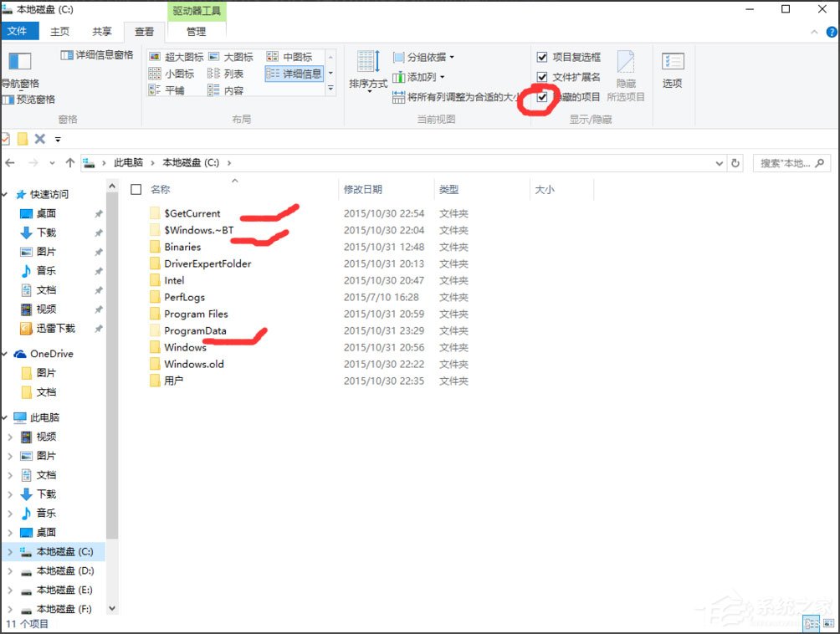Viewport: 840px width, 634px height.
Task: Expand 本地磁盘 (D:) in the sidebar
Action: coord(8,570)
